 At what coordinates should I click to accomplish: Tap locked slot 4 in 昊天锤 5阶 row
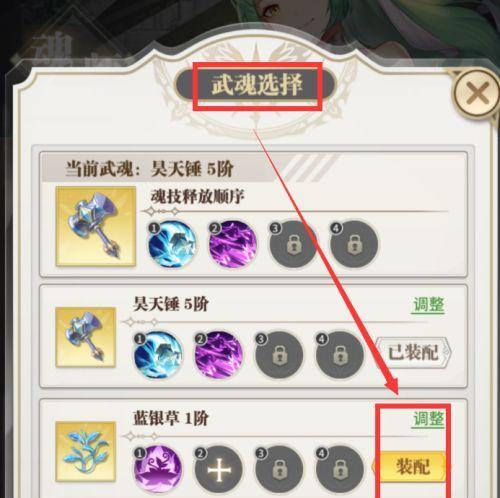click(x=340, y=355)
